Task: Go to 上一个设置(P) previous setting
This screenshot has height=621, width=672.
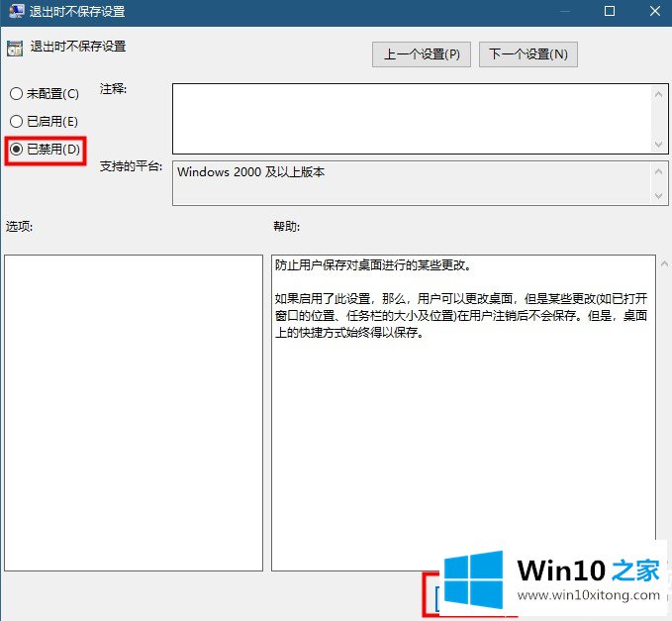Action: tap(422, 54)
